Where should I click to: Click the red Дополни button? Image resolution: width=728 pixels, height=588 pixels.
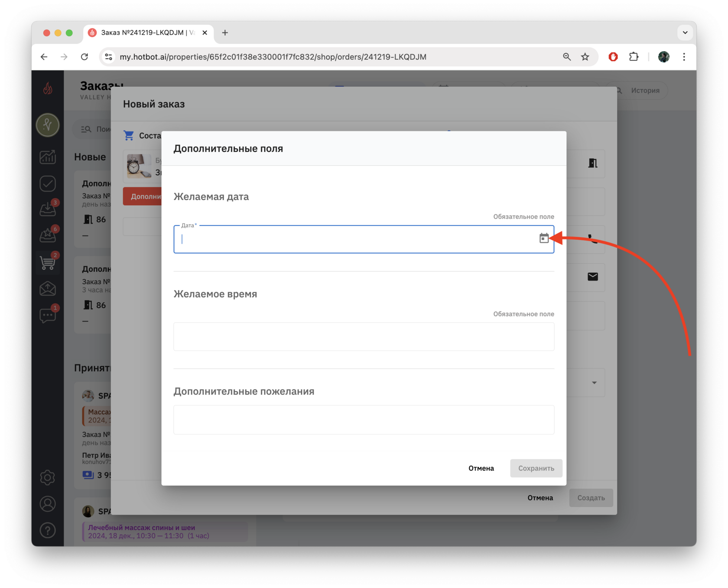[143, 196]
